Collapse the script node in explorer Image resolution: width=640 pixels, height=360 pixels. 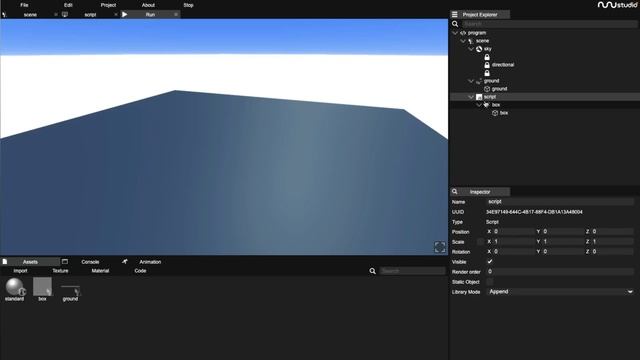coord(471,97)
